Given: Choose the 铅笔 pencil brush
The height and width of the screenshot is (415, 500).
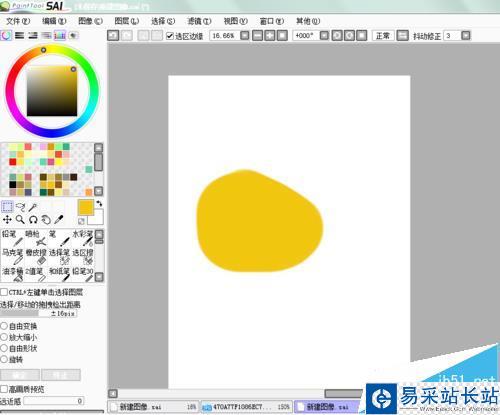Looking at the screenshot, I should pos(13,238).
